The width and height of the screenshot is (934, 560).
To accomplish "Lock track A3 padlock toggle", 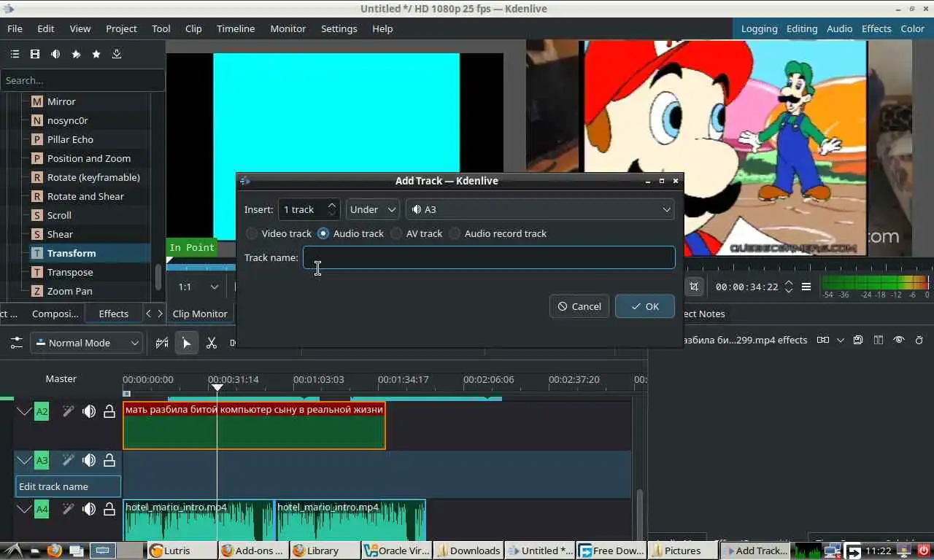I will coord(109,460).
